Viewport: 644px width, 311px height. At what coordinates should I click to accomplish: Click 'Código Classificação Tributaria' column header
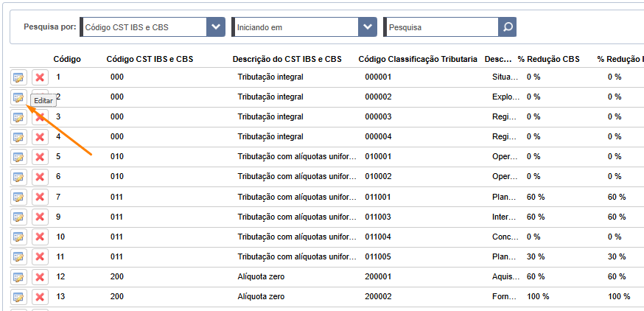click(417, 58)
